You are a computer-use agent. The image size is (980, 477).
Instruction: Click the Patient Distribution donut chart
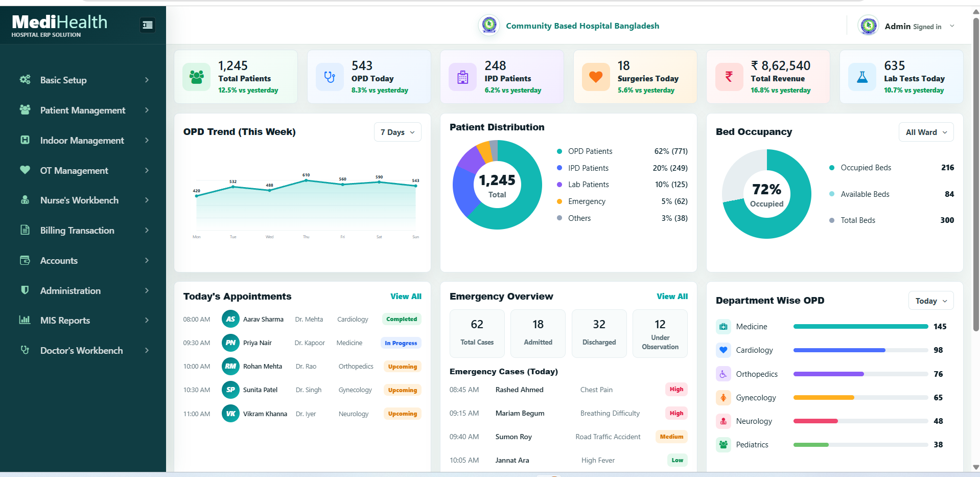[497, 185]
